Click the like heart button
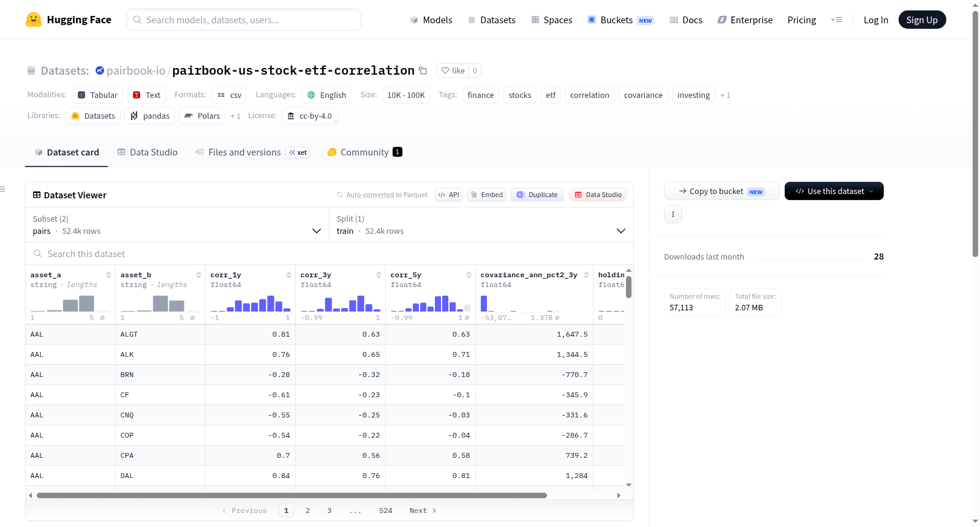This screenshot has height=527, width=980. [453, 70]
